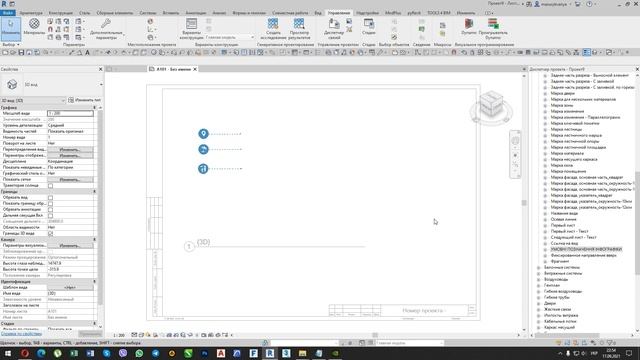Open Варианты конструкции tool

[x=191, y=29]
